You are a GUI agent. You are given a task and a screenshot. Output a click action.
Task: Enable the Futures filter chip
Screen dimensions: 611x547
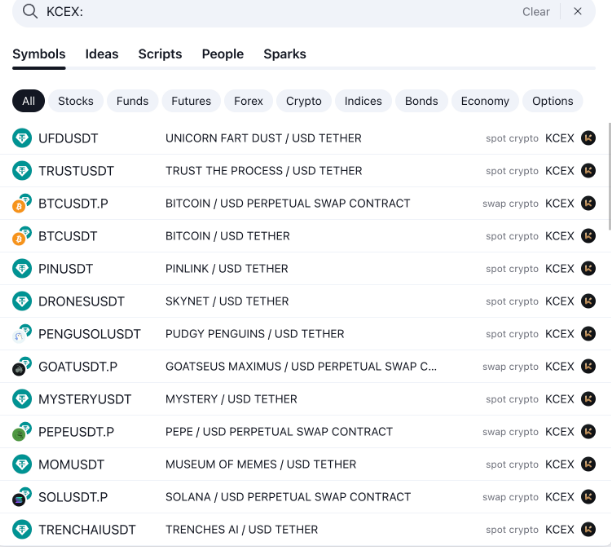click(x=191, y=101)
